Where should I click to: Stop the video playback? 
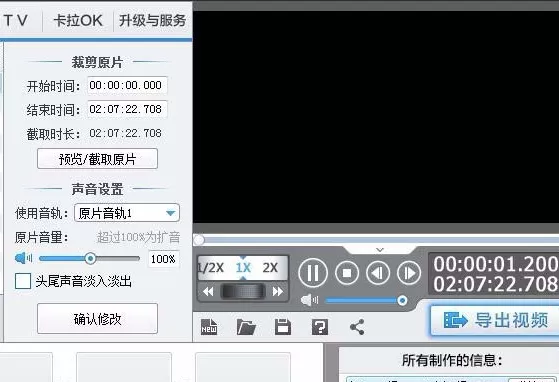tap(347, 273)
